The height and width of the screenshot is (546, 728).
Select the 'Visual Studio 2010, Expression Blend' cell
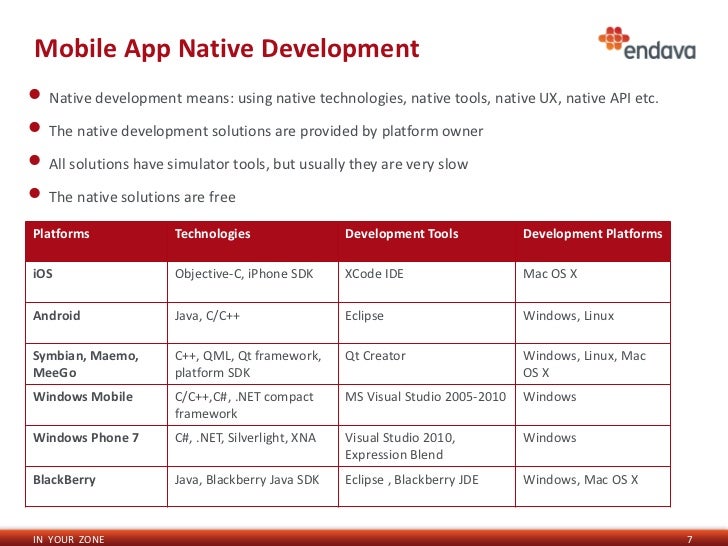[427, 446]
